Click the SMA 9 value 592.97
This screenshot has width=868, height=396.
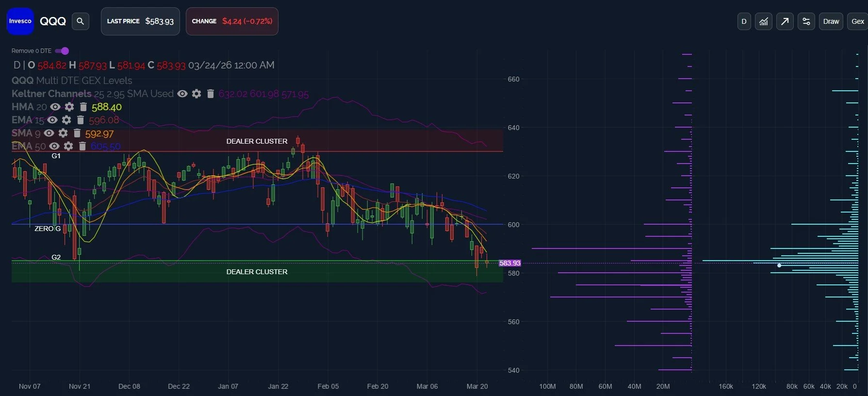coord(99,133)
